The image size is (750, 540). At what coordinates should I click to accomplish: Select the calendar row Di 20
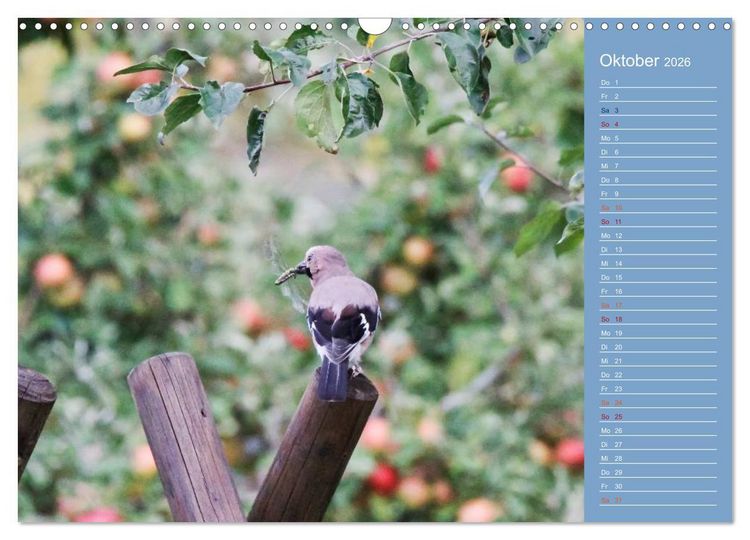point(658,347)
